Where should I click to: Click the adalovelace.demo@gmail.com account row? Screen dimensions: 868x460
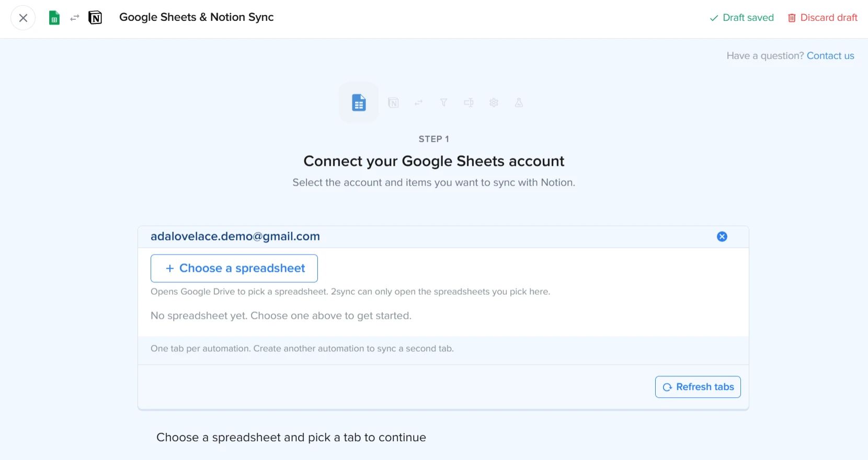point(443,237)
